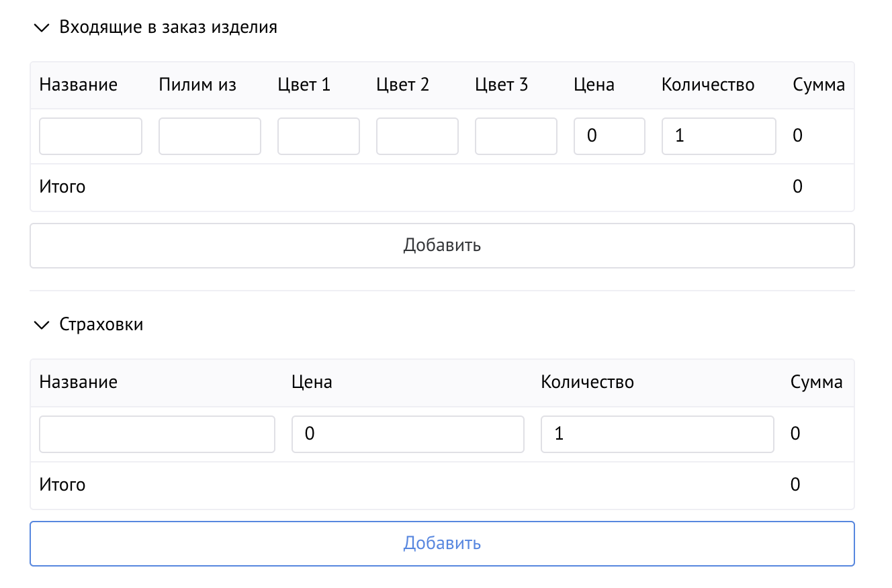892x588 pixels.
Task: Select the Цвет 3 input field
Action: [516, 136]
